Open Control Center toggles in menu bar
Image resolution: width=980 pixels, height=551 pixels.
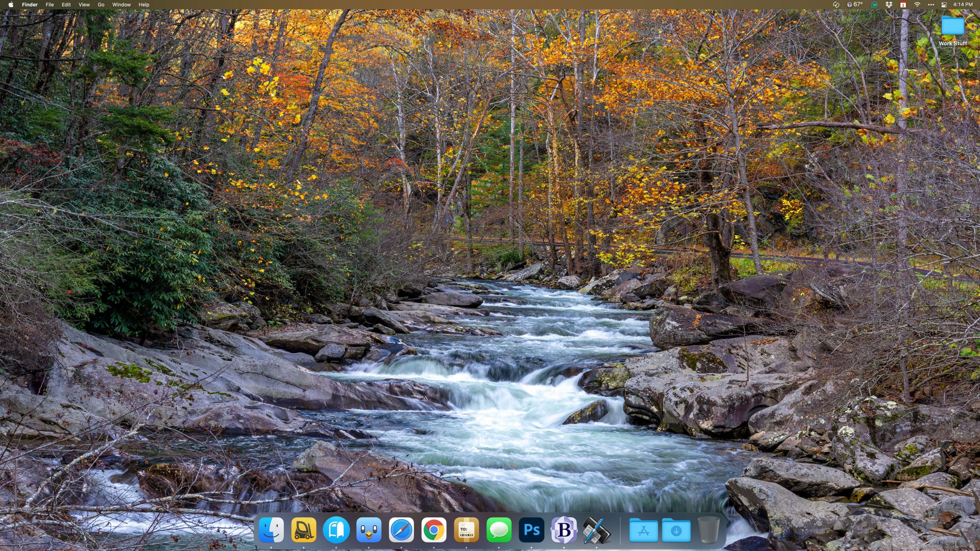click(944, 5)
